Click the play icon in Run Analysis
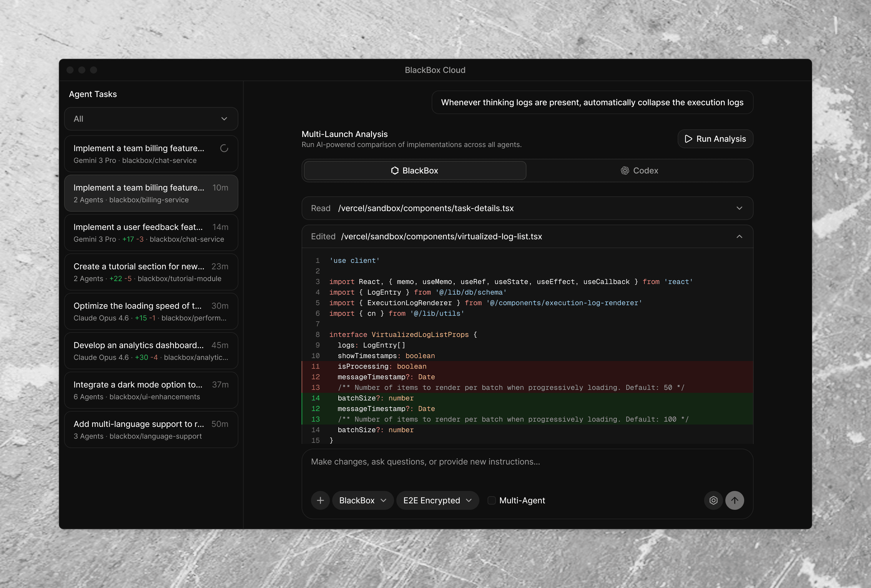 pos(688,139)
